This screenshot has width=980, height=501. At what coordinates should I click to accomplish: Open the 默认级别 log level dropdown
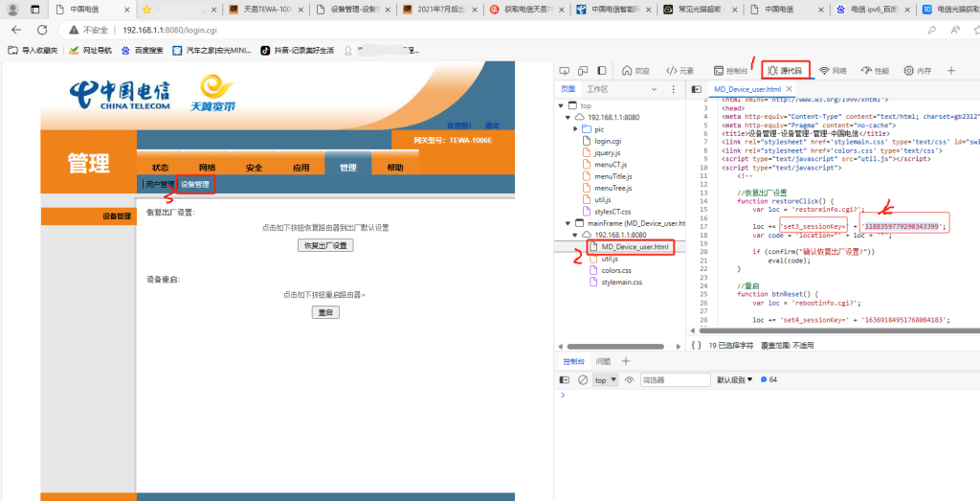click(x=735, y=379)
